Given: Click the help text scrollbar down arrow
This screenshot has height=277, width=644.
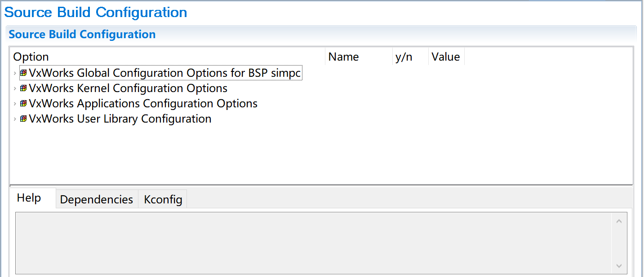Looking at the screenshot, I should tap(619, 266).
